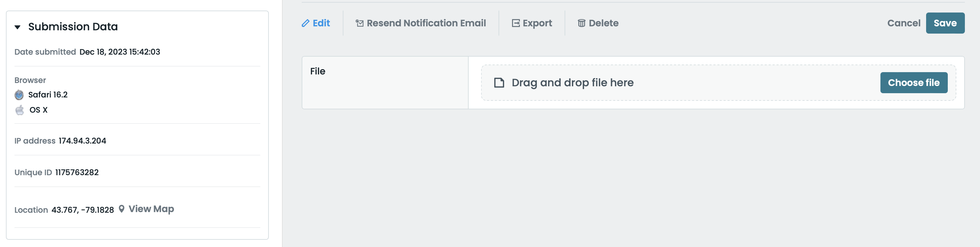
Task: Select the Export action
Action: [537, 23]
